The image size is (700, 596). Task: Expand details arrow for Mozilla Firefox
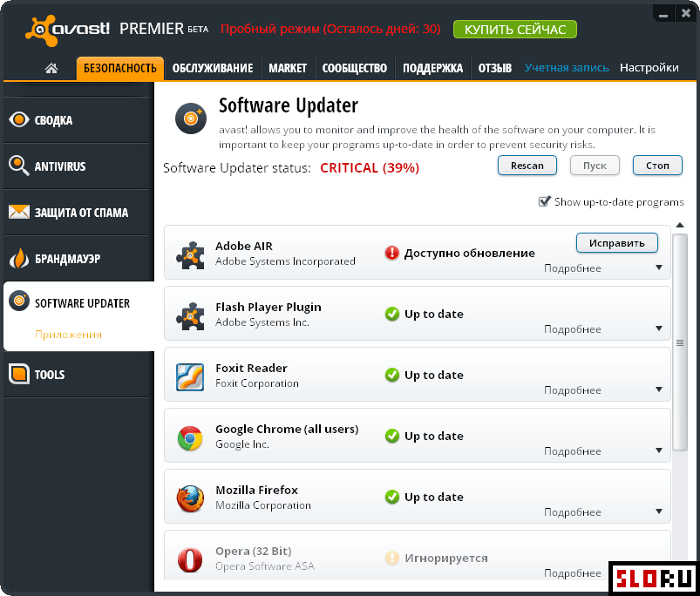[x=659, y=511]
